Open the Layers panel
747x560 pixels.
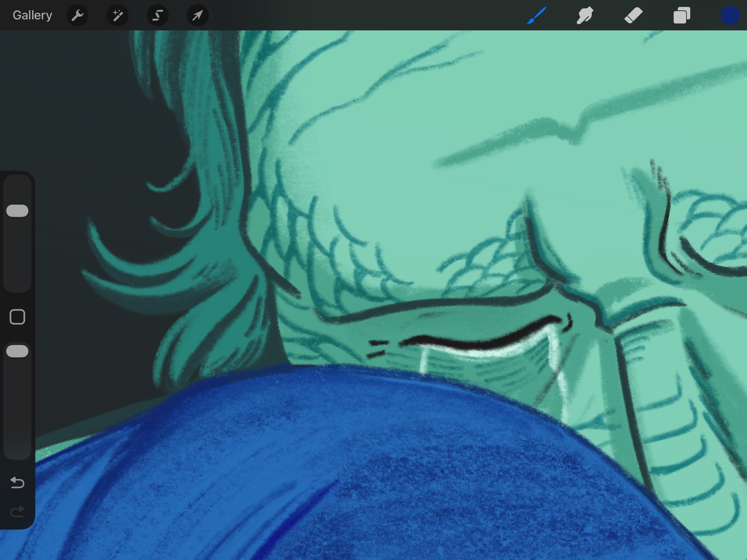click(x=682, y=16)
